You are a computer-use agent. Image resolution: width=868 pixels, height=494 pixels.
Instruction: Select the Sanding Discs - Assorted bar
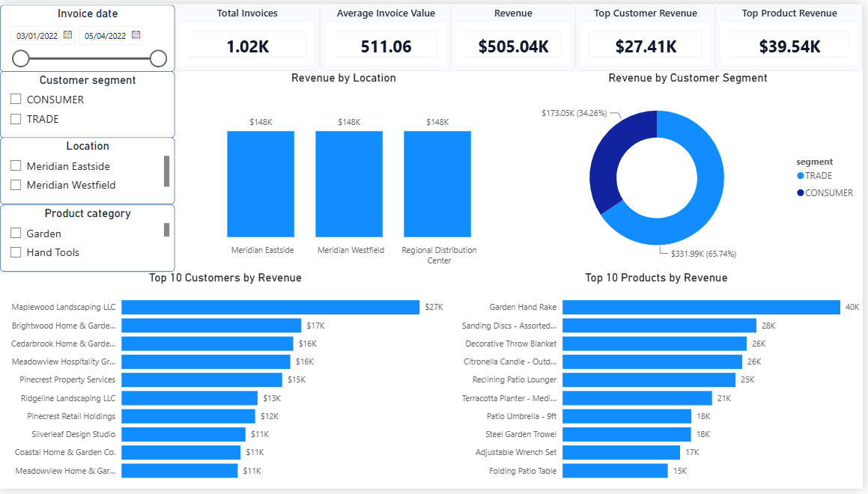click(x=659, y=326)
